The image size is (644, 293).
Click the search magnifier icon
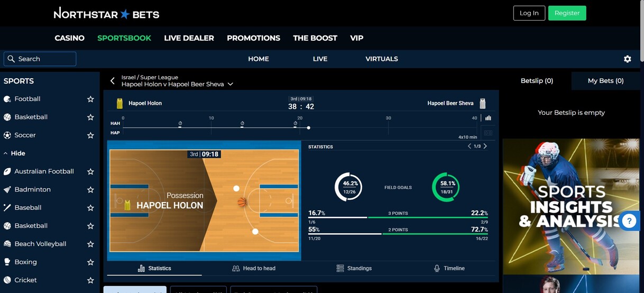pyautogui.click(x=11, y=59)
